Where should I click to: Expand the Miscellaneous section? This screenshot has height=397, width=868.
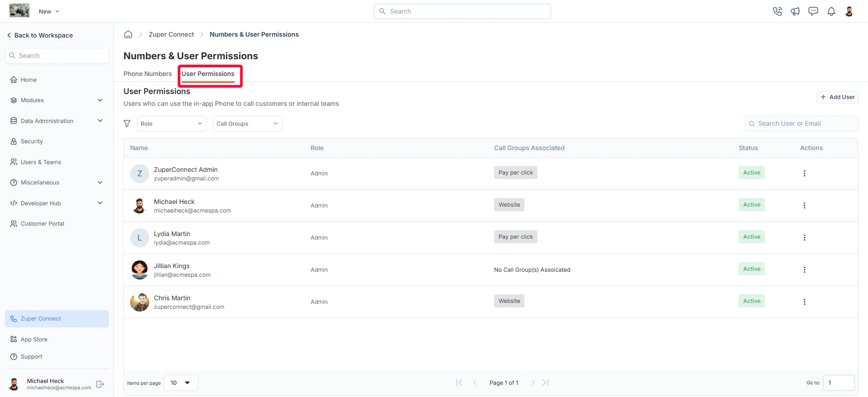(57, 183)
